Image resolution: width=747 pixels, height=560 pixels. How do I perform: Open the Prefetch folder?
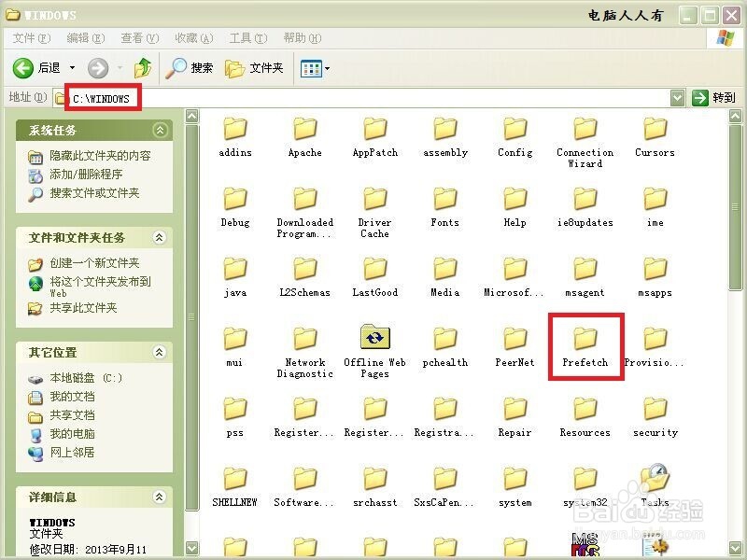coord(585,338)
